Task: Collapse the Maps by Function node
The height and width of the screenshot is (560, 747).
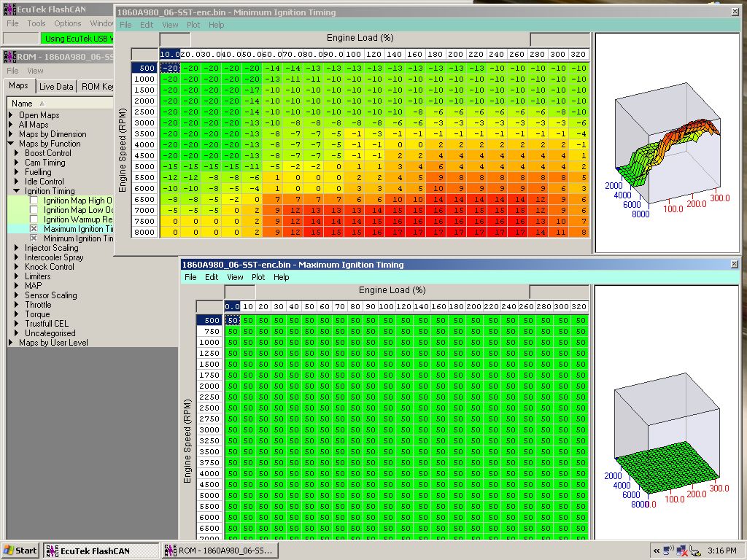Action: tap(11, 144)
